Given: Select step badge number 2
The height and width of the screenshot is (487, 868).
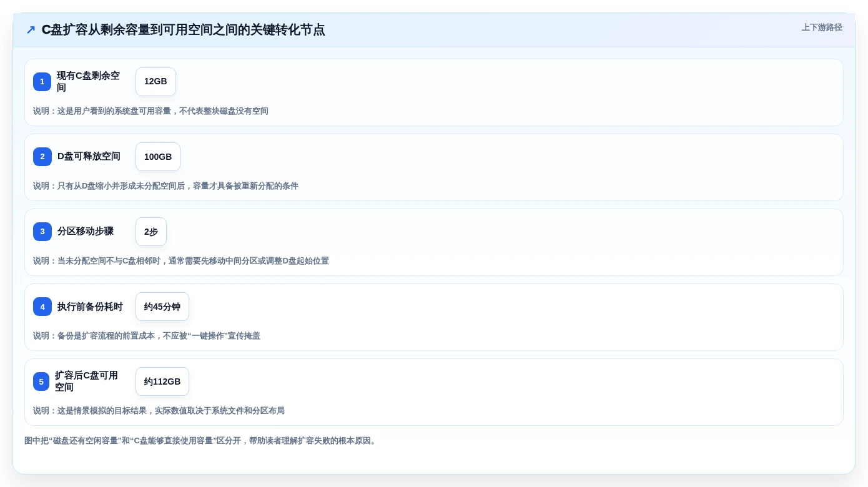Looking at the screenshot, I should coord(42,157).
